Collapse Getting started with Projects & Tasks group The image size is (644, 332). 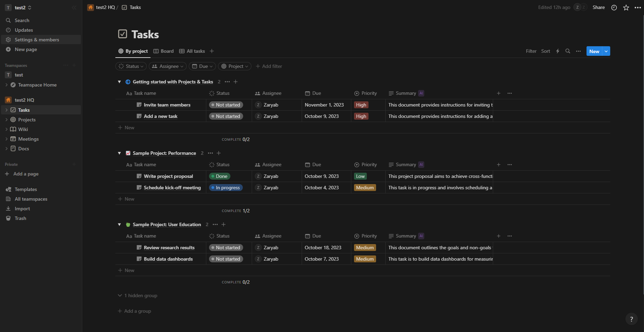(x=120, y=82)
